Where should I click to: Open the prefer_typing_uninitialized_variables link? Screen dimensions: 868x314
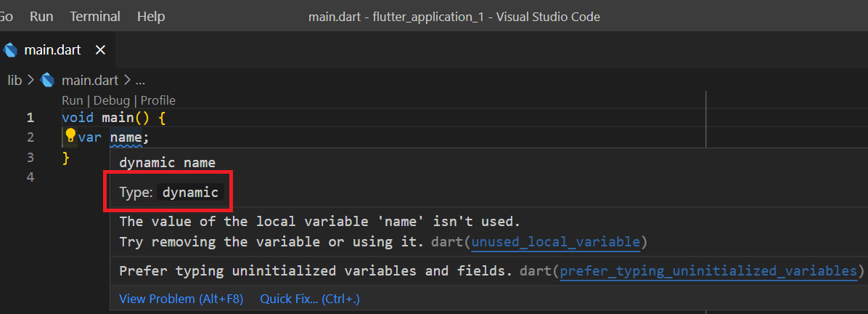(x=708, y=271)
